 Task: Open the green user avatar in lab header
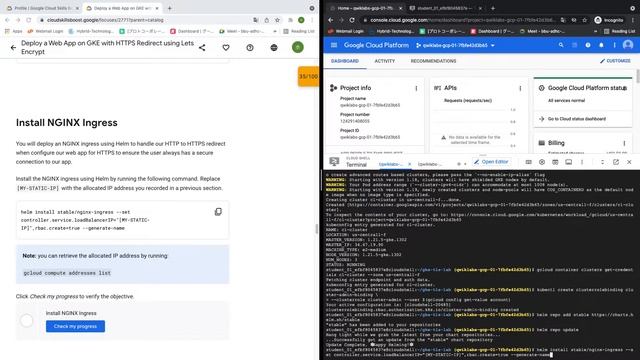pos(298,47)
